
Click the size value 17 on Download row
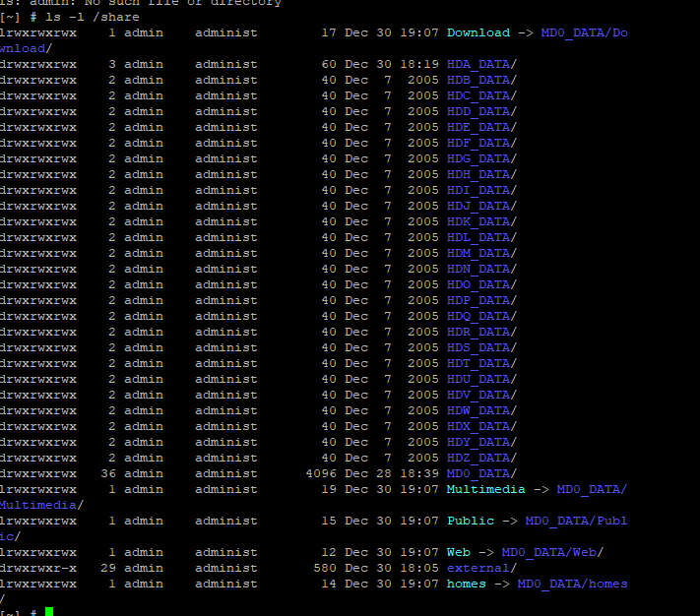point(329,33)
